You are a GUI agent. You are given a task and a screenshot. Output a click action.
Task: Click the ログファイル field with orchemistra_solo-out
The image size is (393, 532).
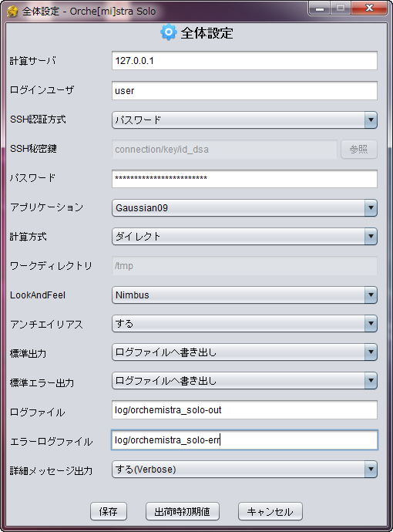tap(244, 410)
